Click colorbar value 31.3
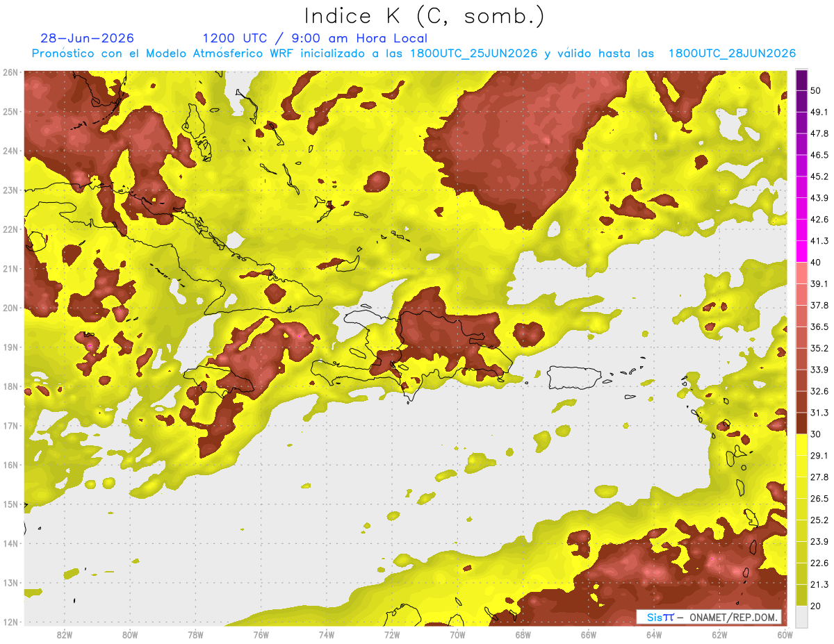This screenshot has height=644, width=834. 820,413
